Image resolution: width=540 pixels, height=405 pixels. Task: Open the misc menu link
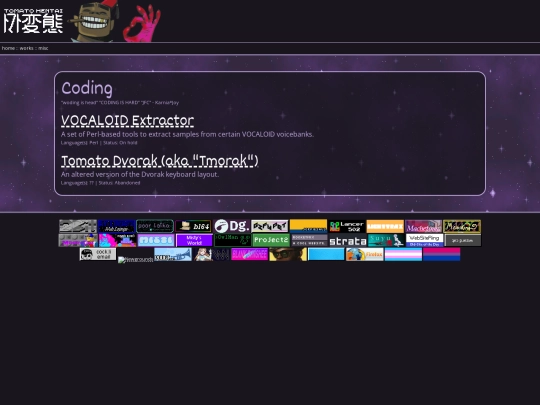click(43, 48)
